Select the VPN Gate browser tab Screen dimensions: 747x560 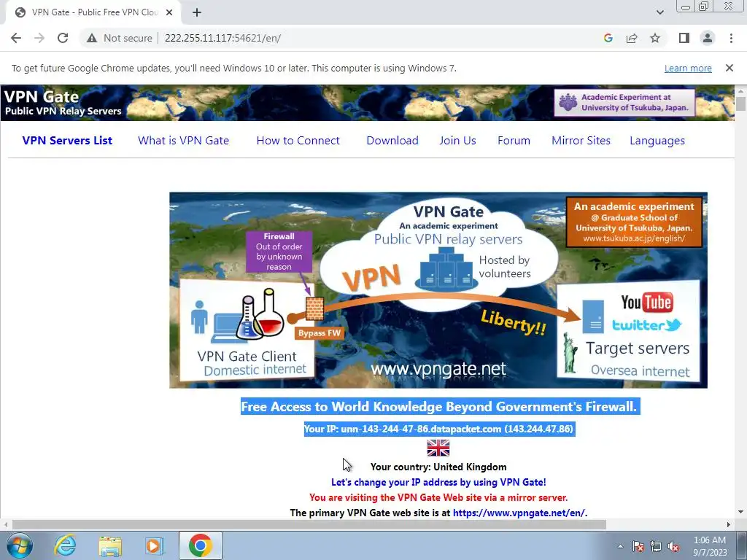tap(93, 12)
